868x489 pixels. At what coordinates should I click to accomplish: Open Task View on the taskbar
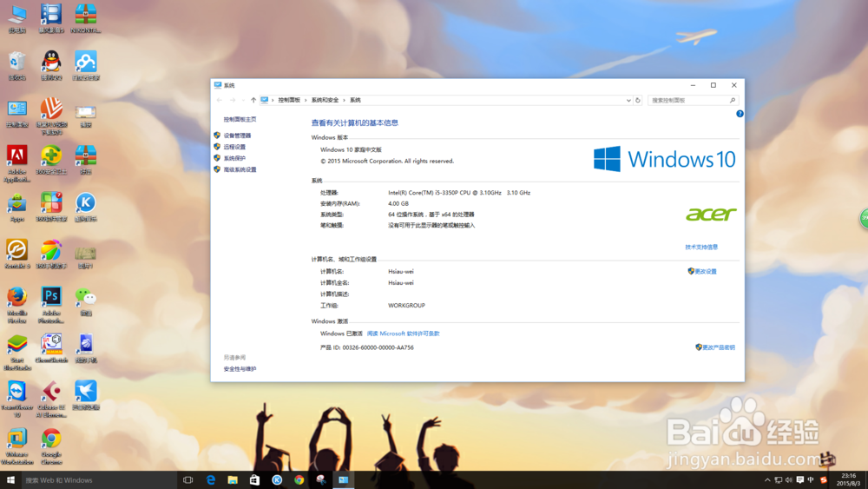click(188, 480)
